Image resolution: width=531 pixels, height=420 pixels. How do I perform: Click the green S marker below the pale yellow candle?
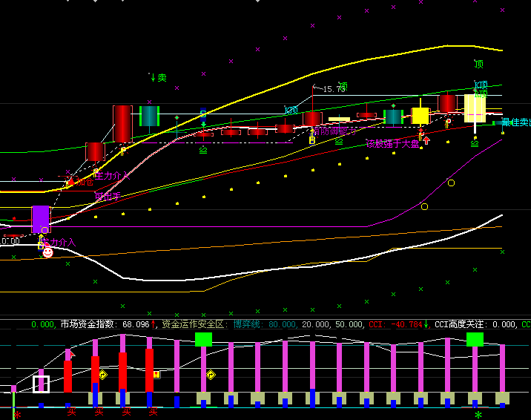pos(475,144)
